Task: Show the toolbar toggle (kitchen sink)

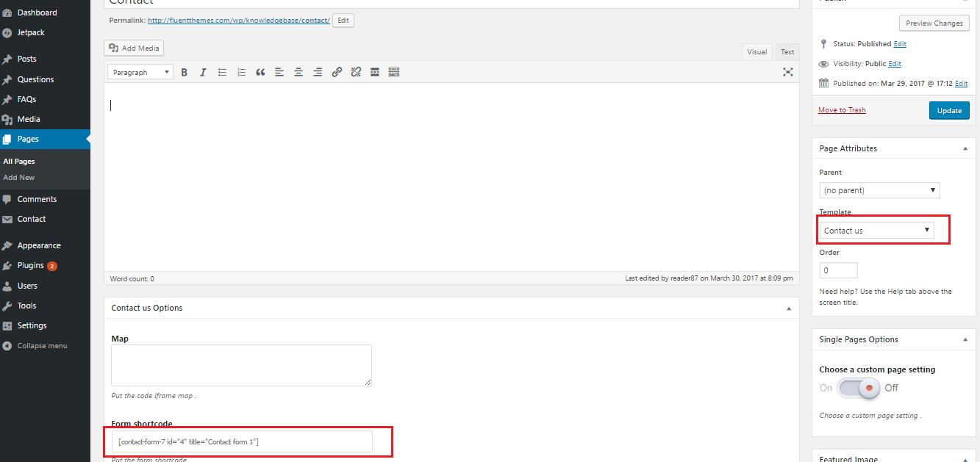Action: pyautogui.click(x=394, y=72)
